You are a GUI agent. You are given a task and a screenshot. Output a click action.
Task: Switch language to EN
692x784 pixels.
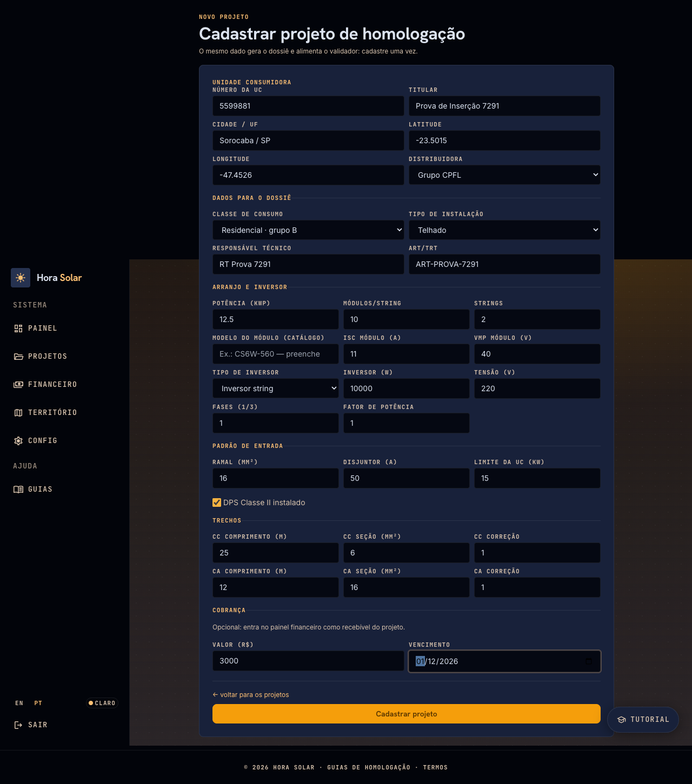point(19,703)
